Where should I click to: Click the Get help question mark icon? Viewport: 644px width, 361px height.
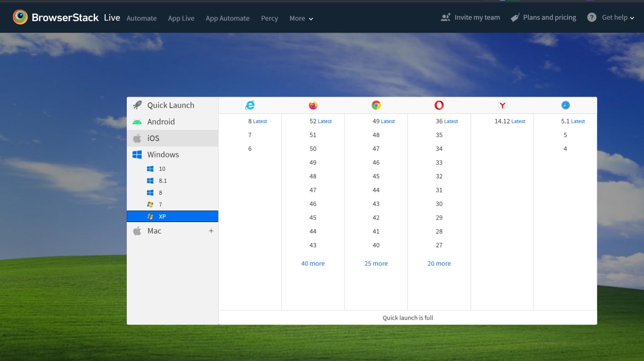point(592,17)
